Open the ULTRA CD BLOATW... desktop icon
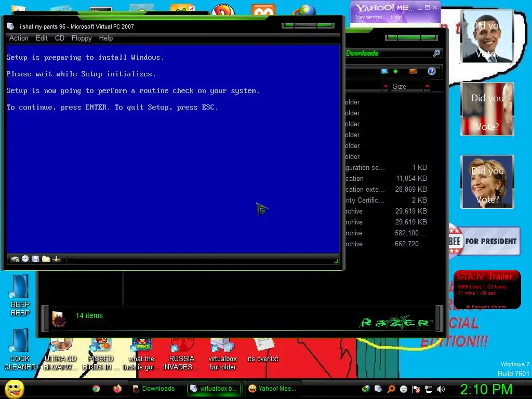This screenshot has width=532, height=399. pos(60,354)
